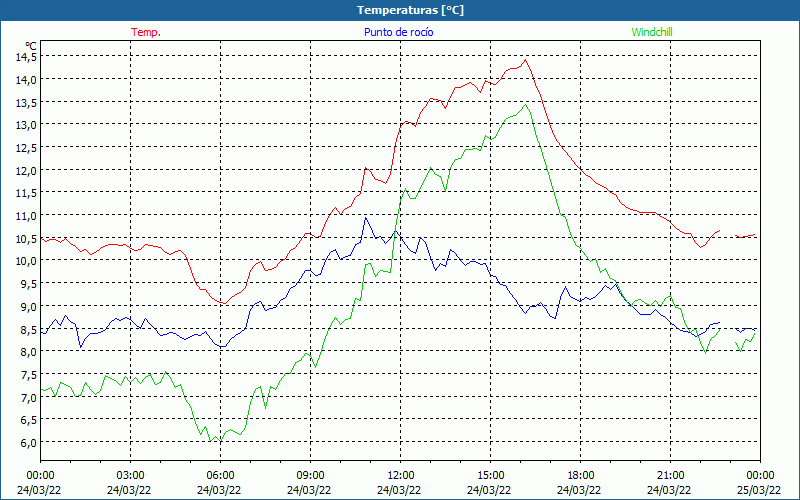Image resolution: width=800 pixels, height=500 pixels.
Task: Click the 9,5 y-axis value
Action: (29, 283)
